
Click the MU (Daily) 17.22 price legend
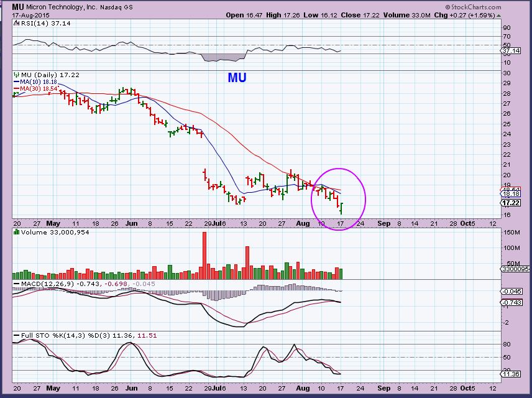tap(50, 75)
